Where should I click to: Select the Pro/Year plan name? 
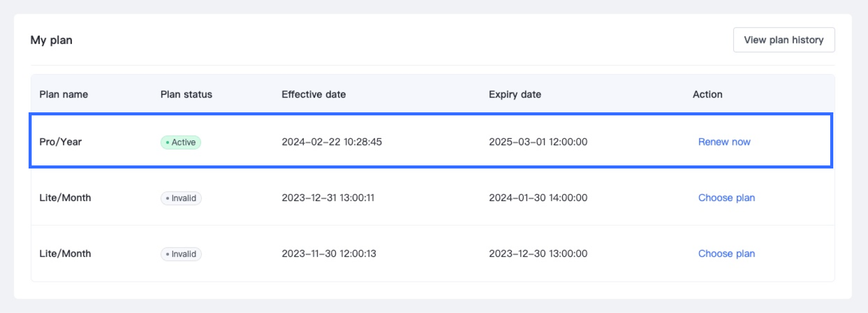(x=60, y=142)
